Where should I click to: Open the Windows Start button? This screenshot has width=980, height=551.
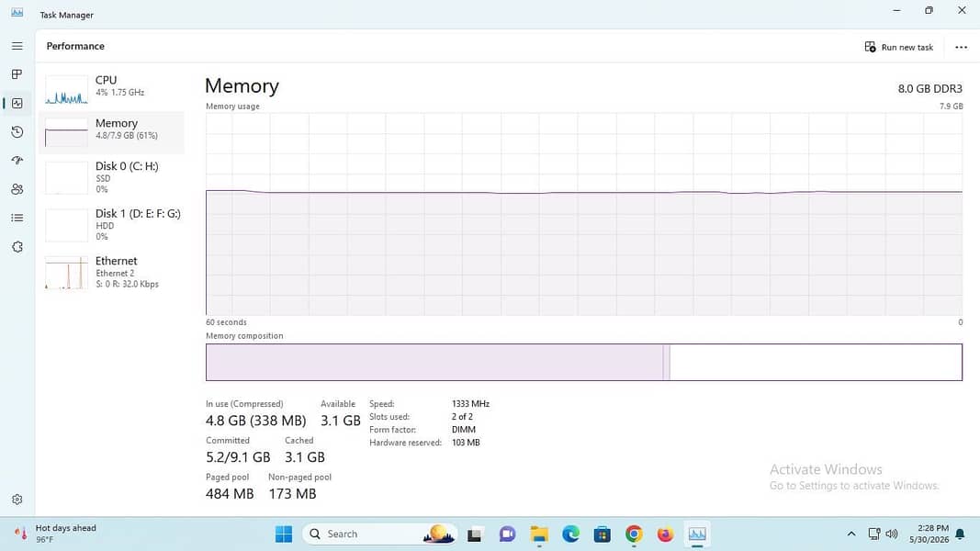click(x=284, y=534)
